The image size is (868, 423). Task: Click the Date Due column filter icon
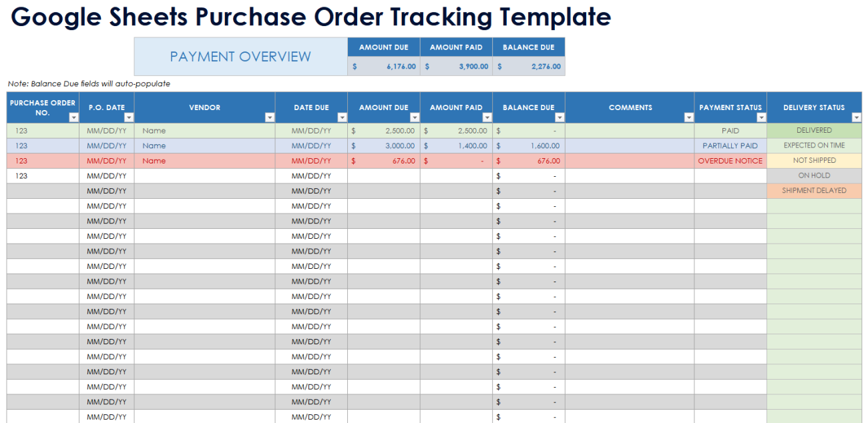tap(342, 117)
